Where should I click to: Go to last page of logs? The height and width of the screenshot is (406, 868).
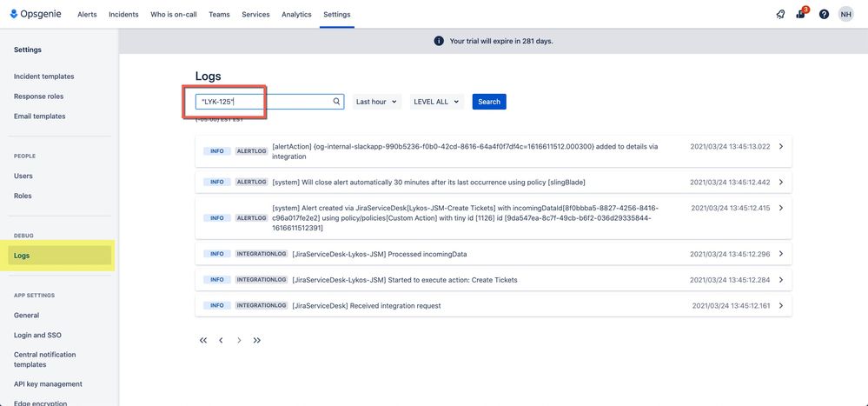coord(257,340)
